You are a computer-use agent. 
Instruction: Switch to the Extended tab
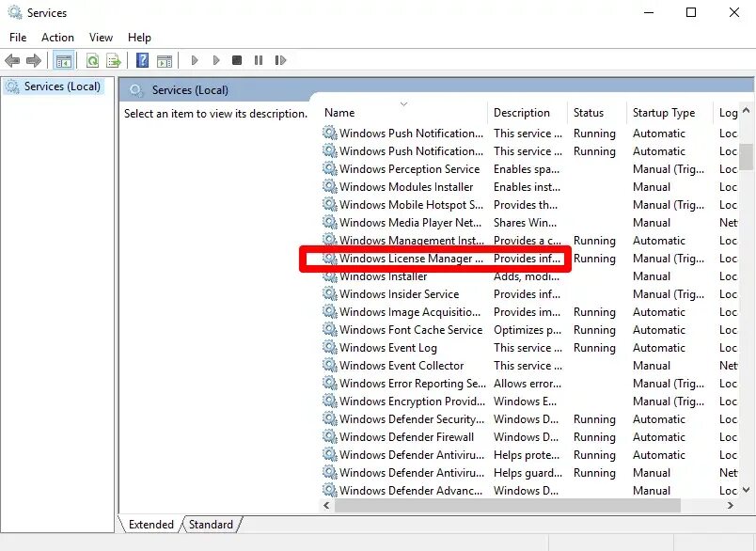[x=150, y=525]
